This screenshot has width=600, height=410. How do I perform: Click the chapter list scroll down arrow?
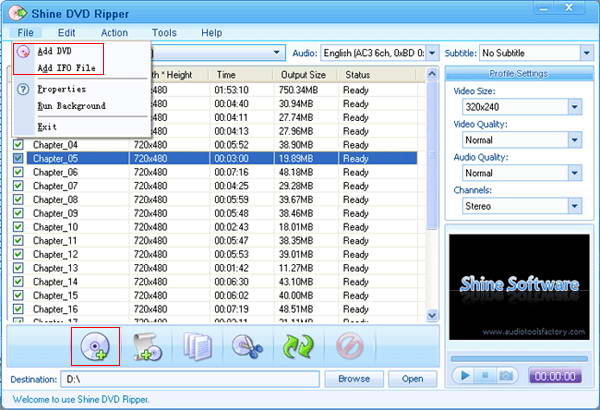click(x=432, y=315)
